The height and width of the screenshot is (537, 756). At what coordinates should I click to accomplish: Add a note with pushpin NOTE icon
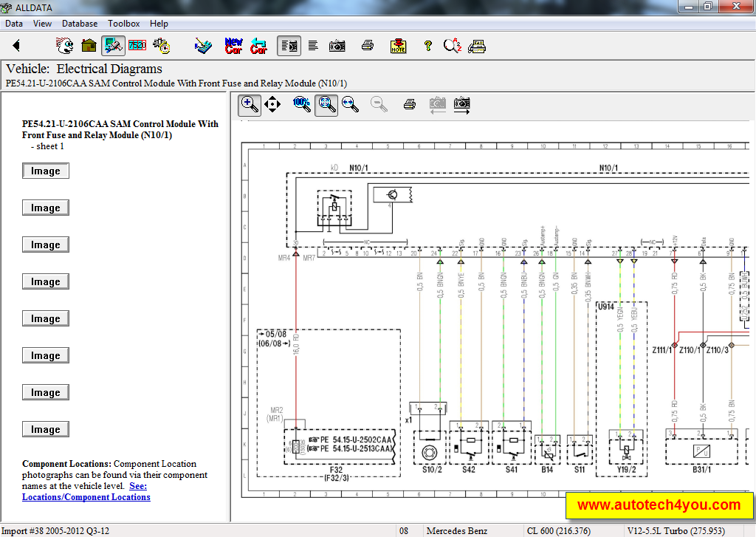398,46
